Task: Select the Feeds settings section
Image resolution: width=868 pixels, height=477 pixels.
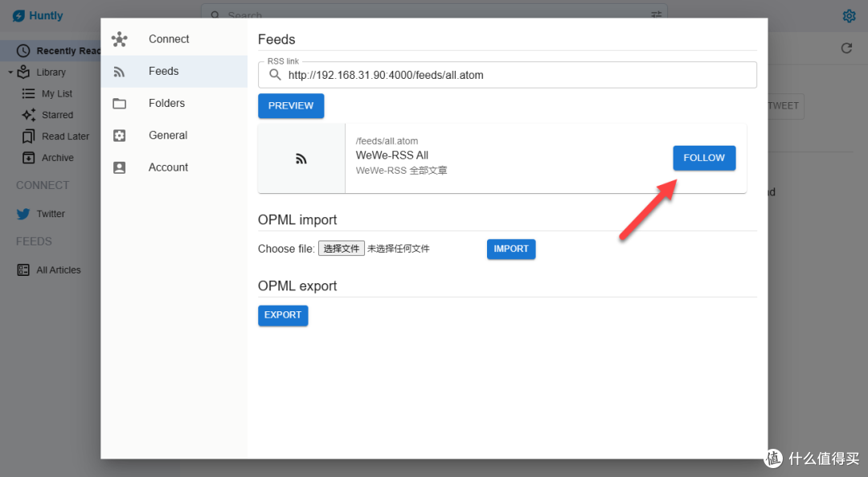Action: [174, 72]
